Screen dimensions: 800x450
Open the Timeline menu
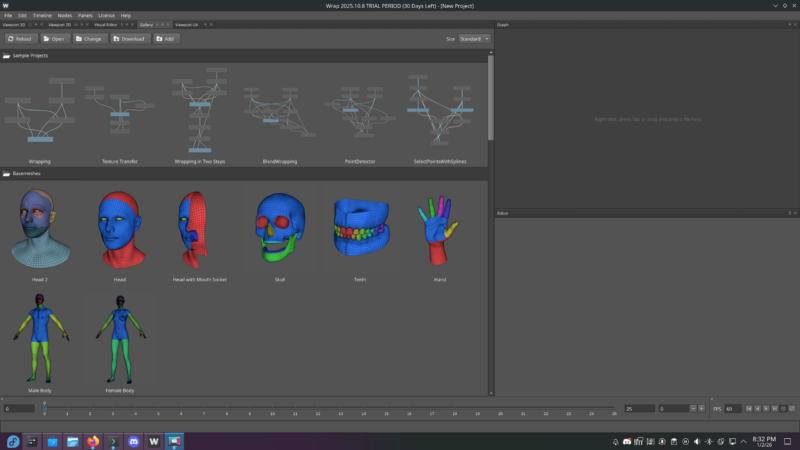tap(42, 16)
